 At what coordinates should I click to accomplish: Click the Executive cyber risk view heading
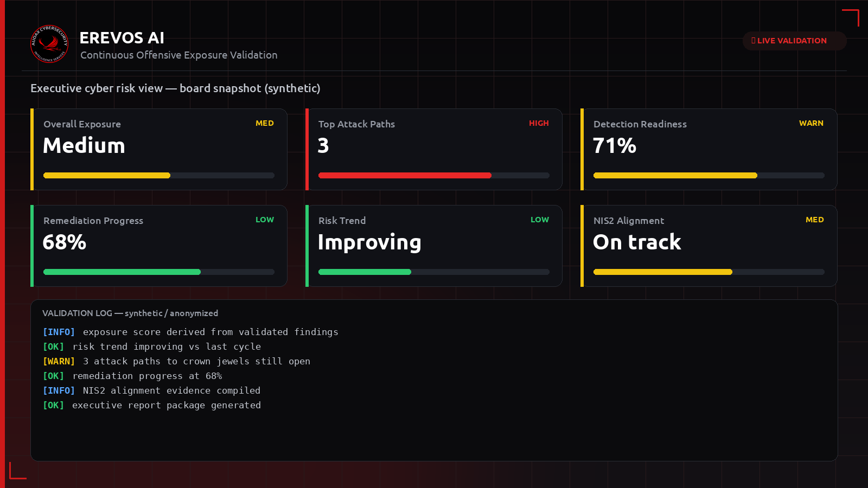175,88
